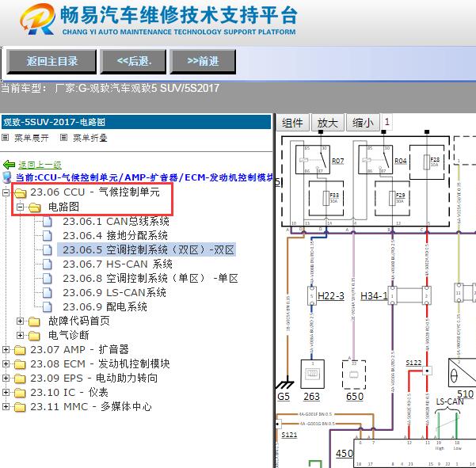The height and width of the screenshot is (468, 476).
Task: Click the 故障代码首页 folder icon
Action: pos(35,322)
